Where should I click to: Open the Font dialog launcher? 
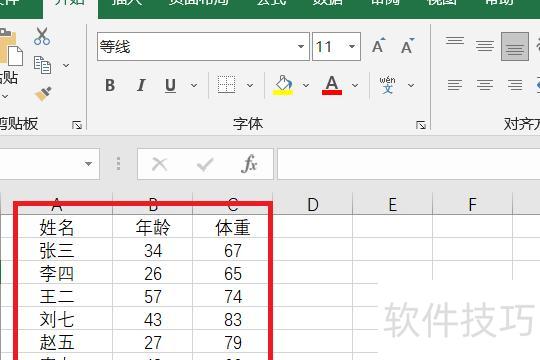pos(421,125)
